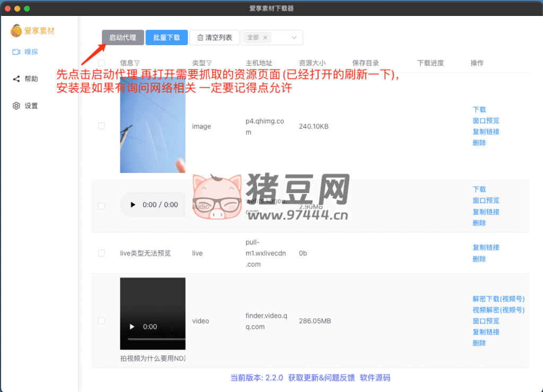Screen dimensions: 543x392
Task: Click the 帮助 share icon in sidebar
Action: [x=16, y=79]
